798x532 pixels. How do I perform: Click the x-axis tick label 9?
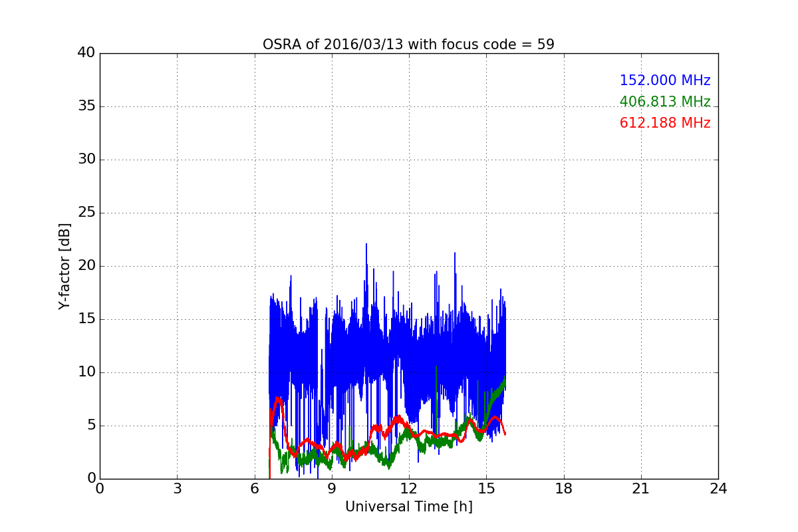point(332,489)
